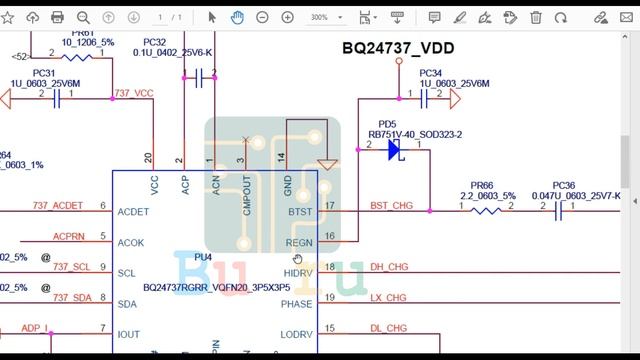Click the 0.047U_0603_25V7-K capacitor value
Screen dimensions: 640x360
coord(576,196)
